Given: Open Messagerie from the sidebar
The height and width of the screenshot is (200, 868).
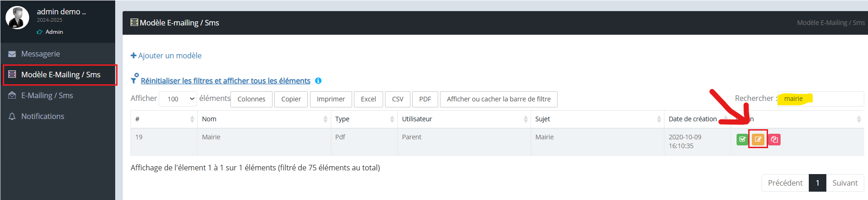Looking at the screenshot, I should click(x=41, y=54).
